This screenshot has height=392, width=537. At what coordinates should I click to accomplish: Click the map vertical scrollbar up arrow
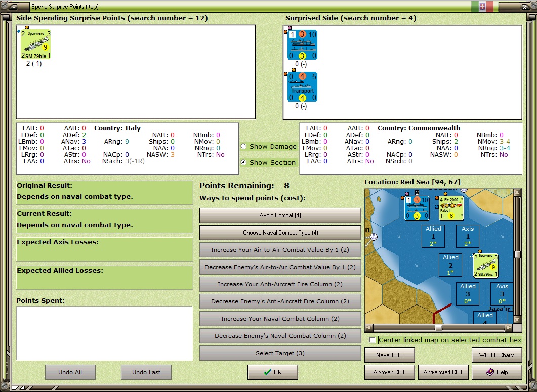pyautogui.click(x=517, y=193)
